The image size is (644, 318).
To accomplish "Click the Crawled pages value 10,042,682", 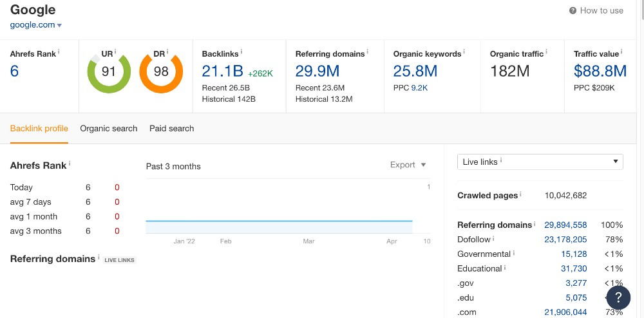I will (565, 196).
